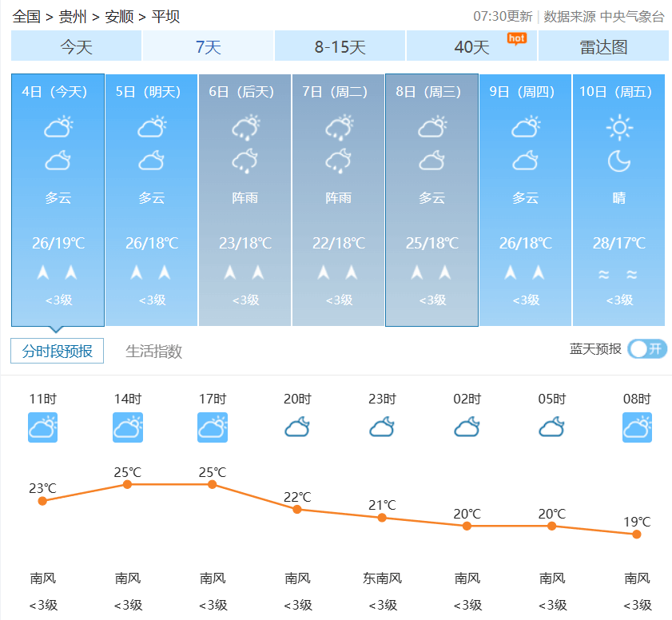Open the 40天 forecast tab
This screenshot has height=620, width=672.
[x=471, y=47]
